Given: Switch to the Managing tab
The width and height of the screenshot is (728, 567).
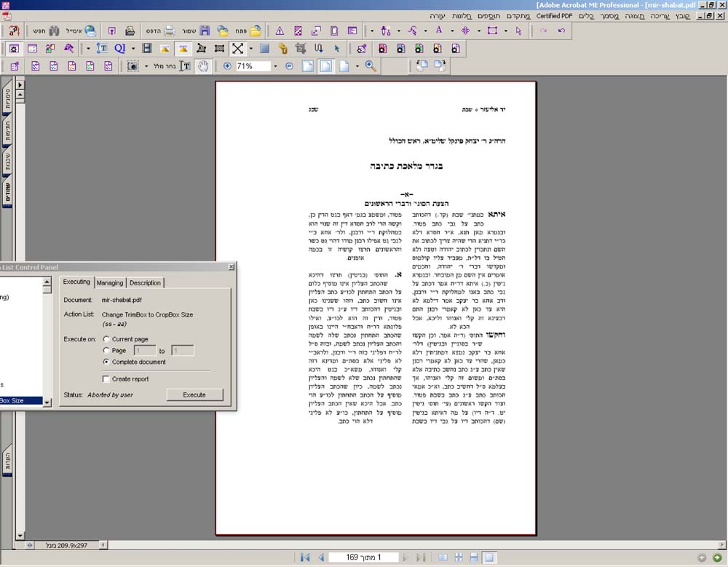Looking at the screenshot, I should [110, 283].
